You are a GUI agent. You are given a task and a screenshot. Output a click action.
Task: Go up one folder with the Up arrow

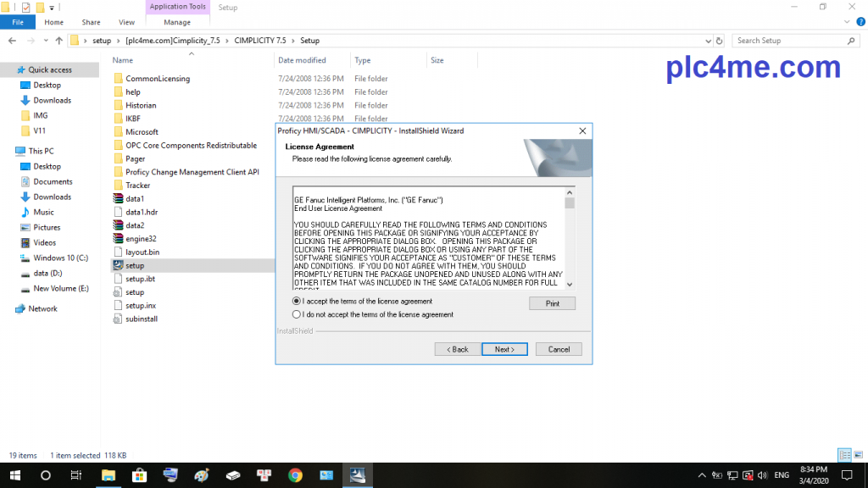click(x=58, y=41)
